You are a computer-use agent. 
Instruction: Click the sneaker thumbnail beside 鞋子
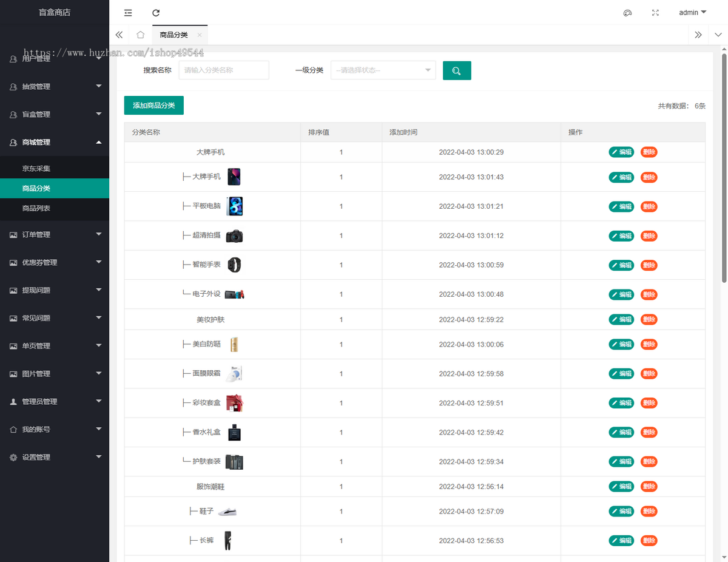click(x=227, y=512)
